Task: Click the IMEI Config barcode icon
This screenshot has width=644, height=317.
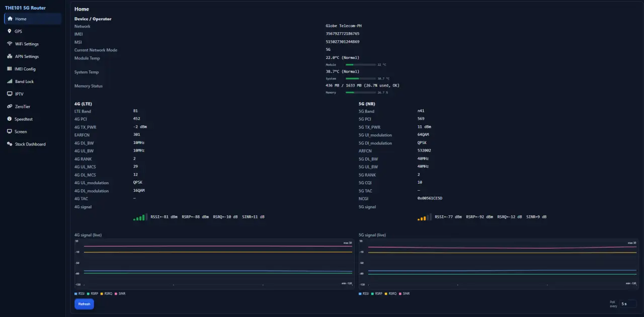Action: click(x=10, y=69)
